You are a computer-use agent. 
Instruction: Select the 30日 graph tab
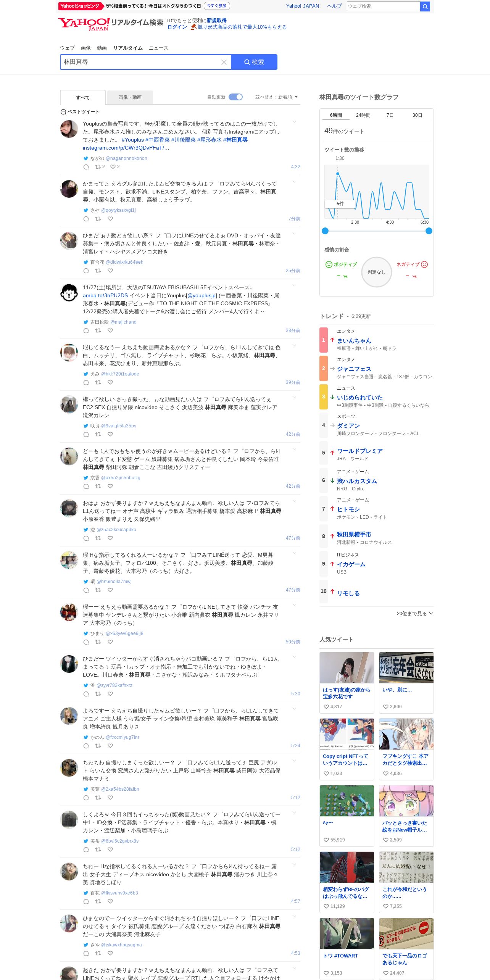pyautogui.click(x=417, y=115)
